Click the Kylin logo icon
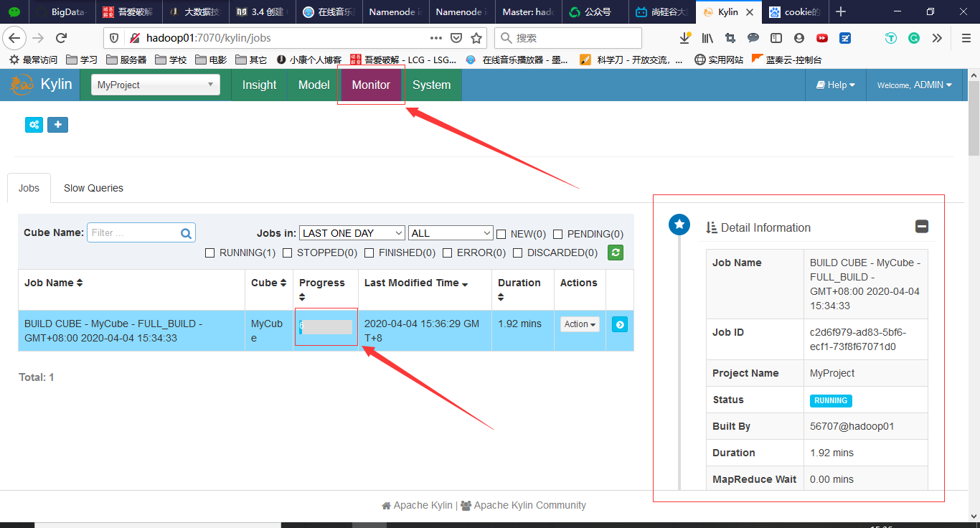This screenshot has width=980, height=528. [x=22, y=85]
